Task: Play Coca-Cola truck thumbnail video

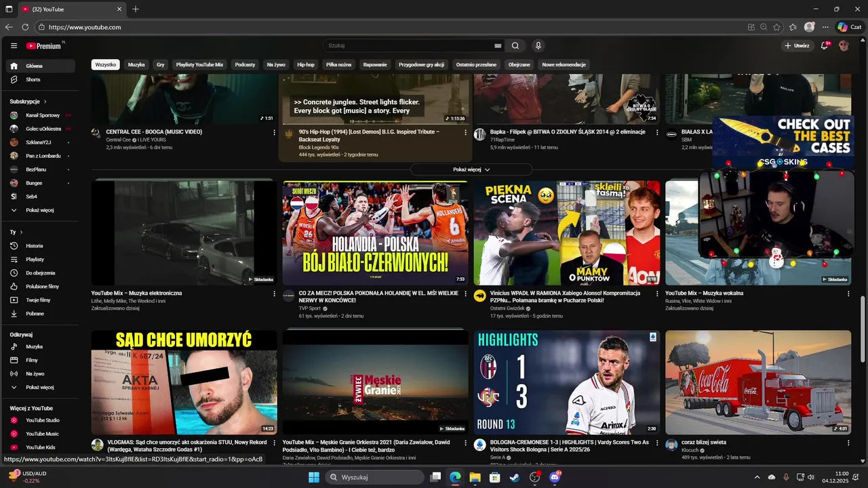Action: [758, 382]
